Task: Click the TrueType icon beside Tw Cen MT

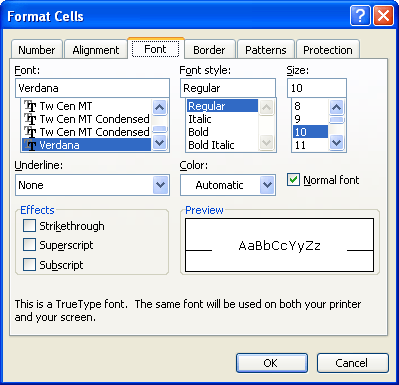Action: point(30,106)
